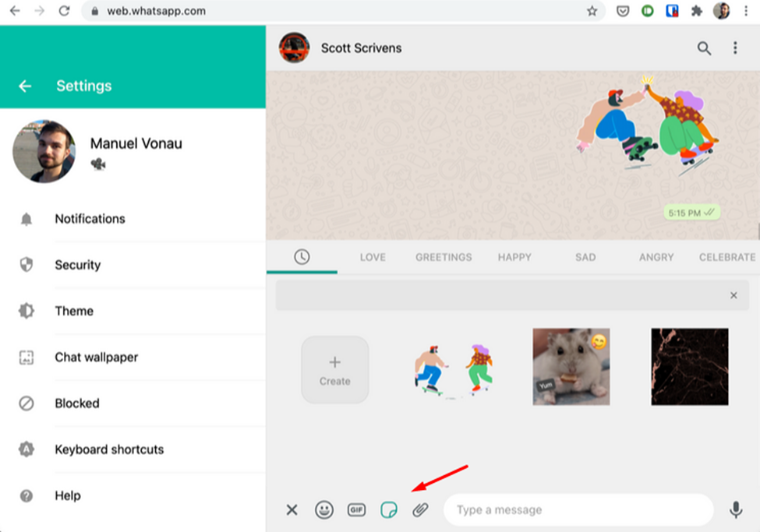Click the Blocked circle icon
Screen dimensions: 760x532
tap(27, 403)
